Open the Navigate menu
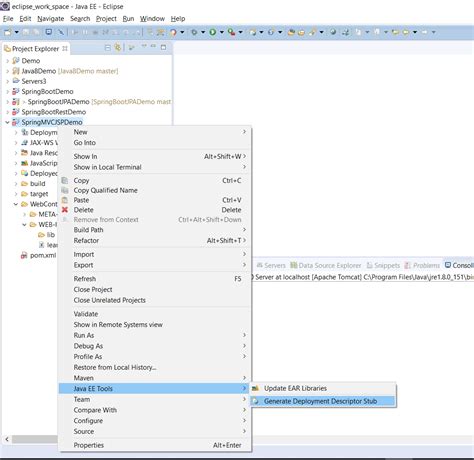Viewport: 474px width, 460px height. click(x=51, y=19)
